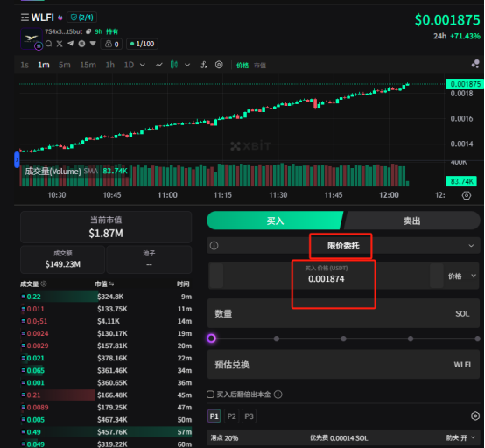This screenshot has height=448, width=485.
Task: Select the candlestick chart style icon
Action: (x=174, y=65)
